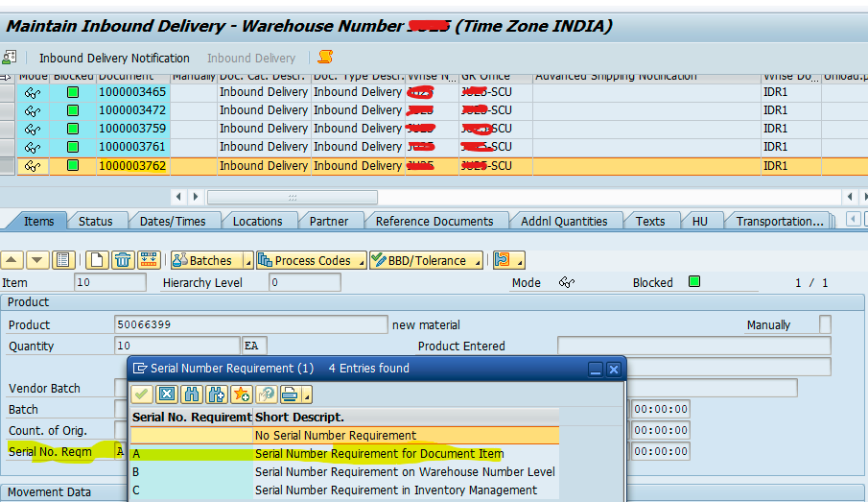Click the orange hierarchy icon button in item toolbar

pos(503,260)
